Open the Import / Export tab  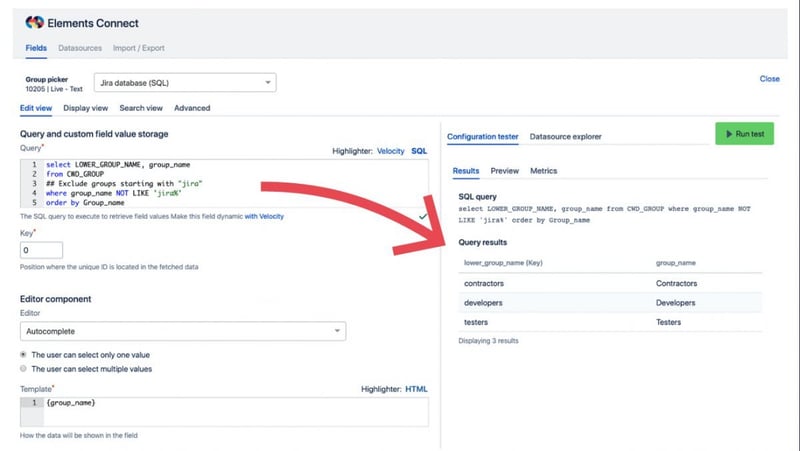[138, 48]
